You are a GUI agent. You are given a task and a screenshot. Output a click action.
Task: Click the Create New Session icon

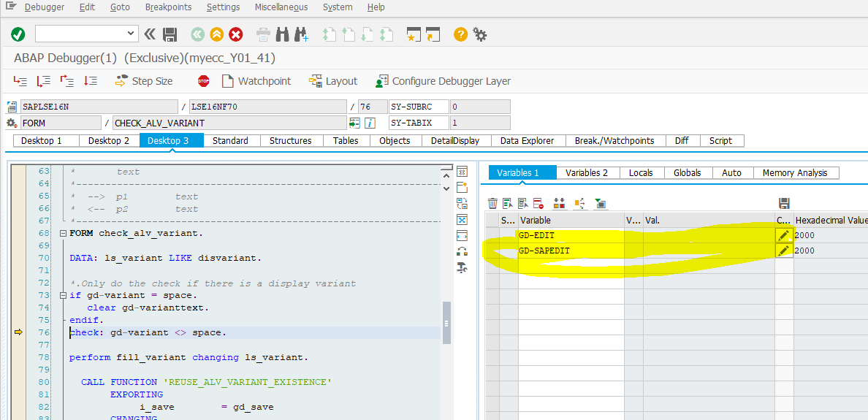coord(413,34)
